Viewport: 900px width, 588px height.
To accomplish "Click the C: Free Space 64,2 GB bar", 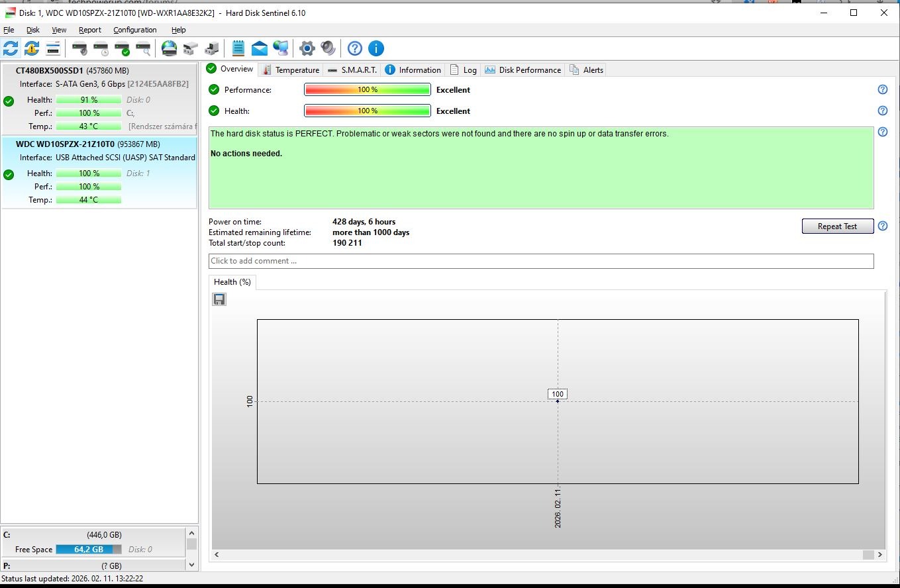I will point(89,550).
